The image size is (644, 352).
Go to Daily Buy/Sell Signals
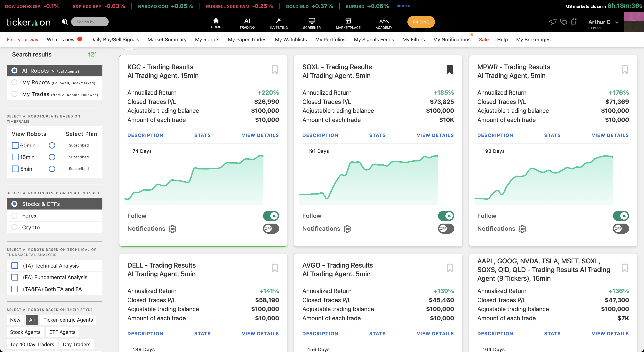[114, 40]
